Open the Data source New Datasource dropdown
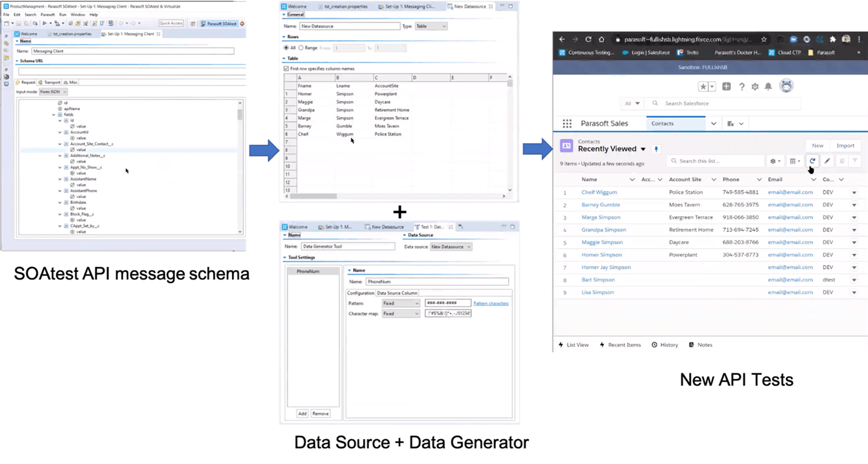Image resolution: width=868 pixels, height=464 pixels. tap(451, 247)
